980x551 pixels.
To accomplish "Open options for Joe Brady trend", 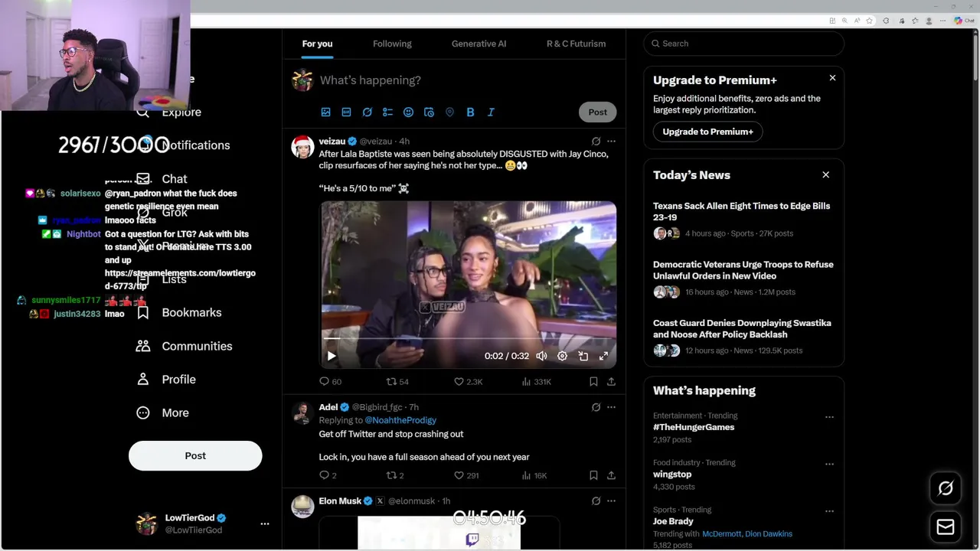I will [x=829, y=511].
